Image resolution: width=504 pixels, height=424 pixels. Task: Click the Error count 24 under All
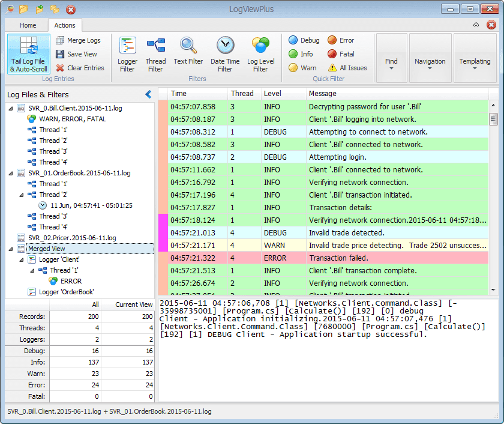(x=95, y=385)
